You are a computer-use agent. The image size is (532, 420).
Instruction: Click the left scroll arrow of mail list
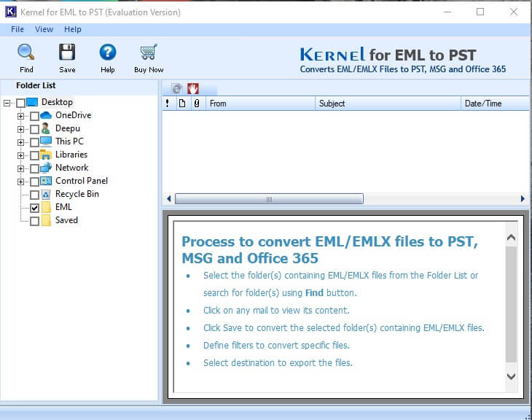(x=168, y=198)
